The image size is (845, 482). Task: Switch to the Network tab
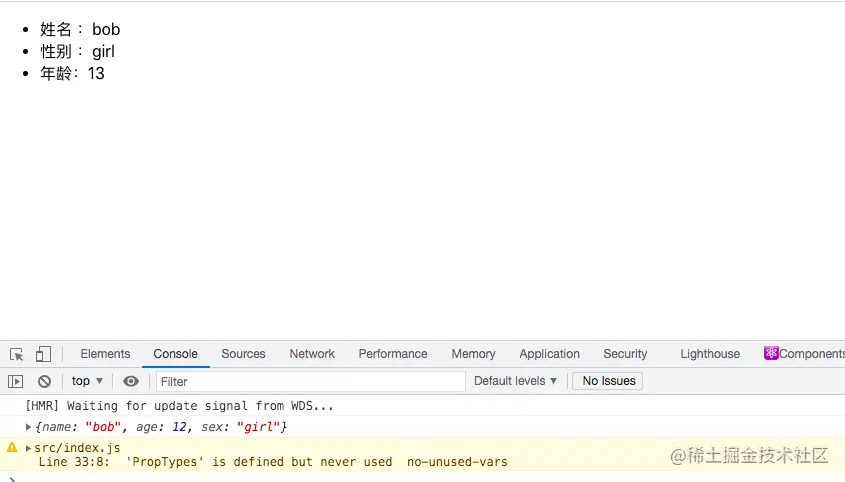(312, 354)
